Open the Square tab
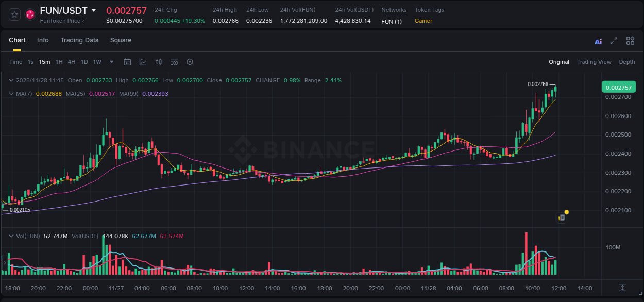Image resolution: width=644 pixels, height=302 pixels. pyautogui.click(x=121, y=40)
